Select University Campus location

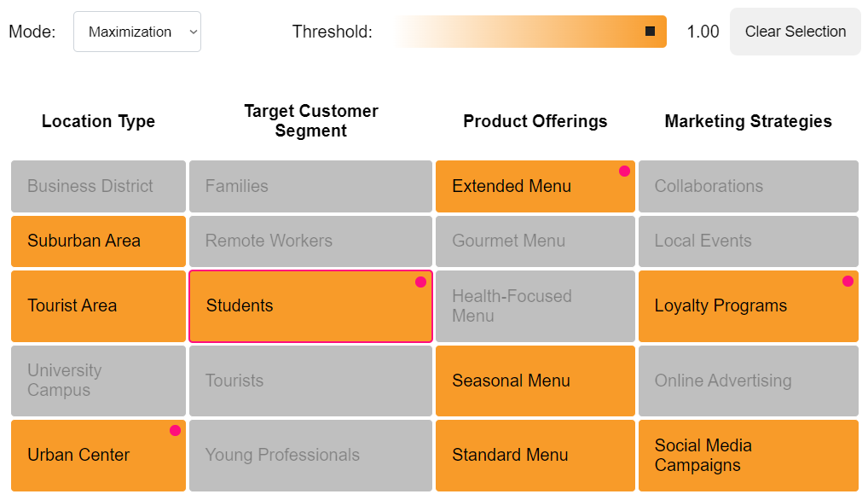click(x=98, y=381)
